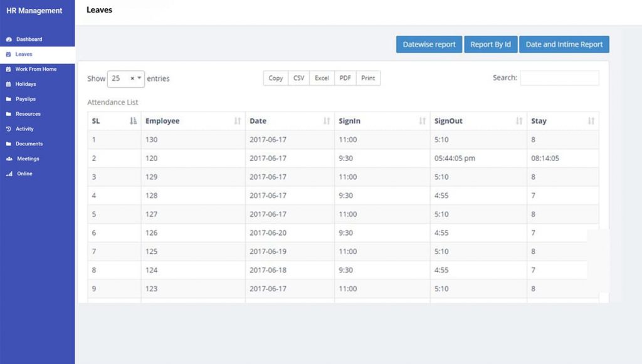Screen dimensions: 642x364
Task: Open the Datewise report
Action: (429, 44)
